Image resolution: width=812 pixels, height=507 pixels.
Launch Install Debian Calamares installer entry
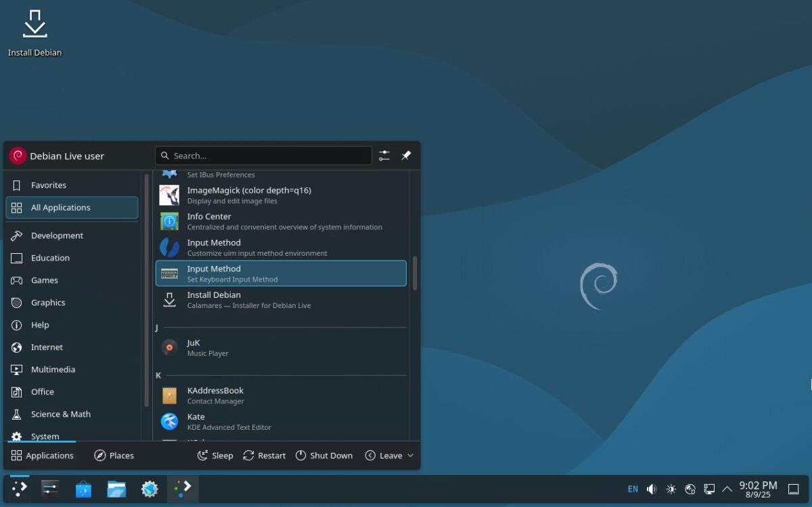pyautogui.click(x=281, y=300)
